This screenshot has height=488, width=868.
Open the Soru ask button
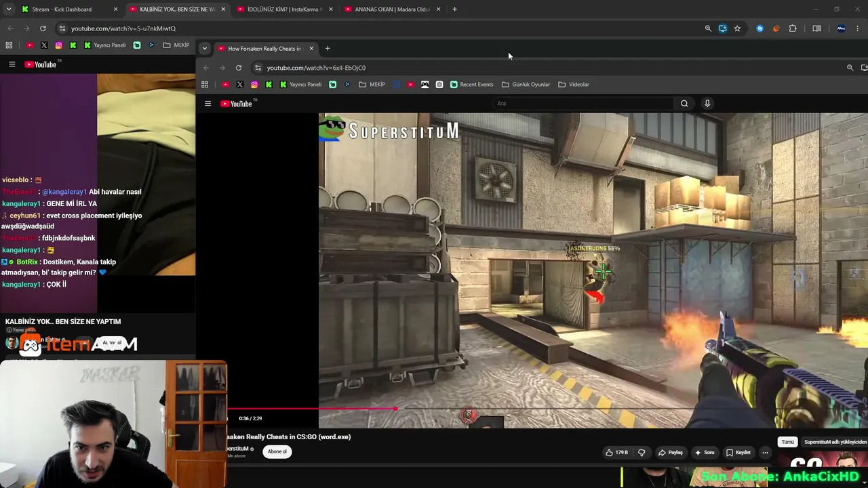[705, 453]
